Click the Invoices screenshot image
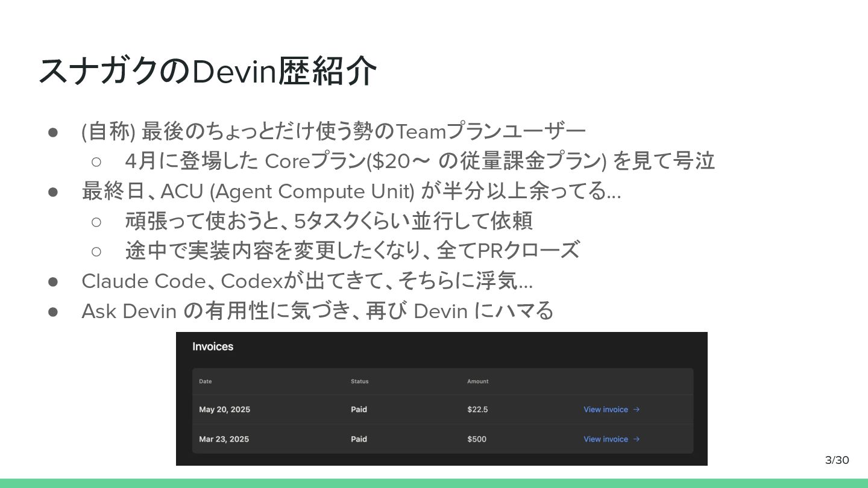This screenshot has width=868, height=488. coord(441,399)
